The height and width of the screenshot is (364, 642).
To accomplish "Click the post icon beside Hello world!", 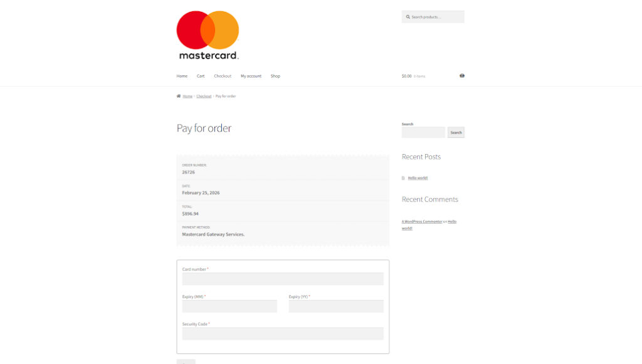I will (x=404, y=177).
